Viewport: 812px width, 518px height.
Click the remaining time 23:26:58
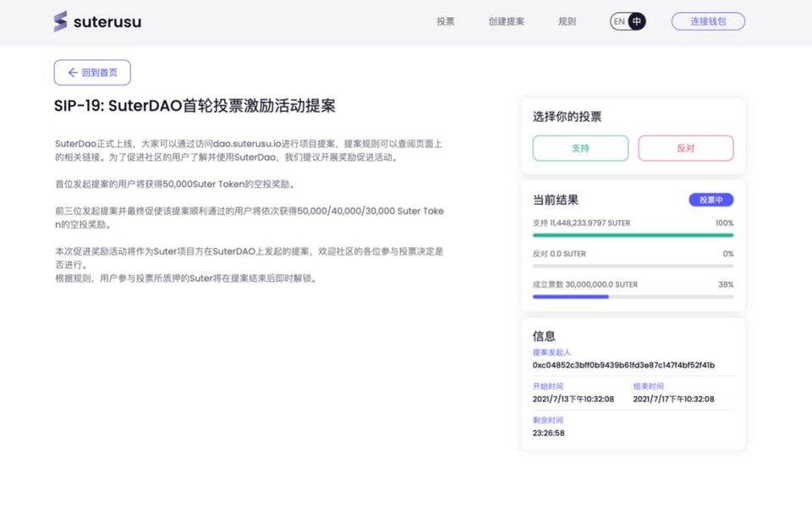[548, 433]
